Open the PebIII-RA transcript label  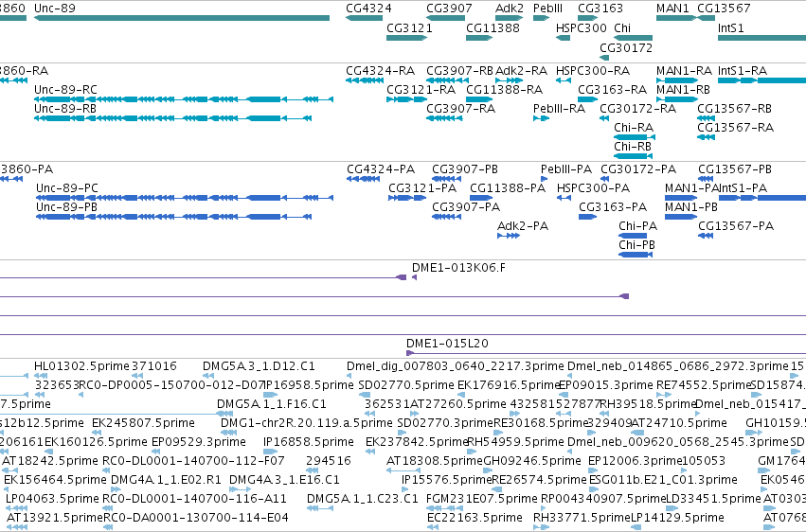(x=559, y=108)
